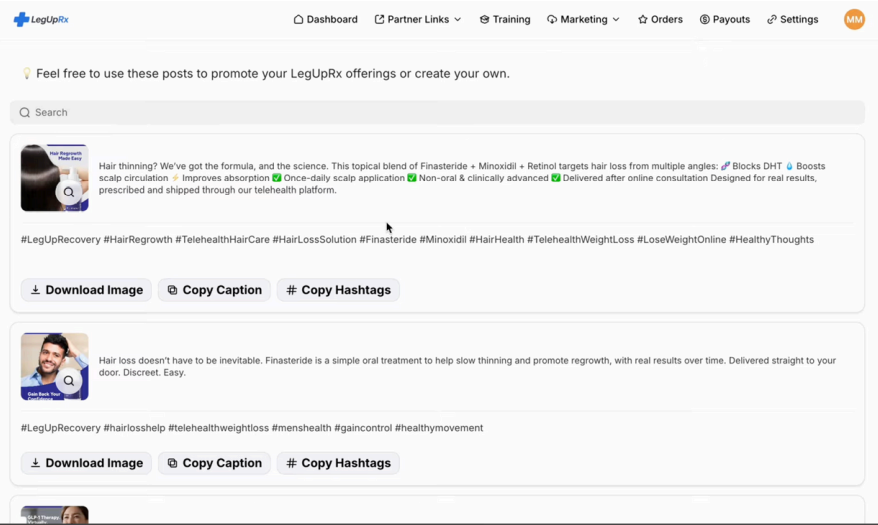Viewport: 878px width, 525px height.
Task: Go to Dashboard
Action: (325, 19)
